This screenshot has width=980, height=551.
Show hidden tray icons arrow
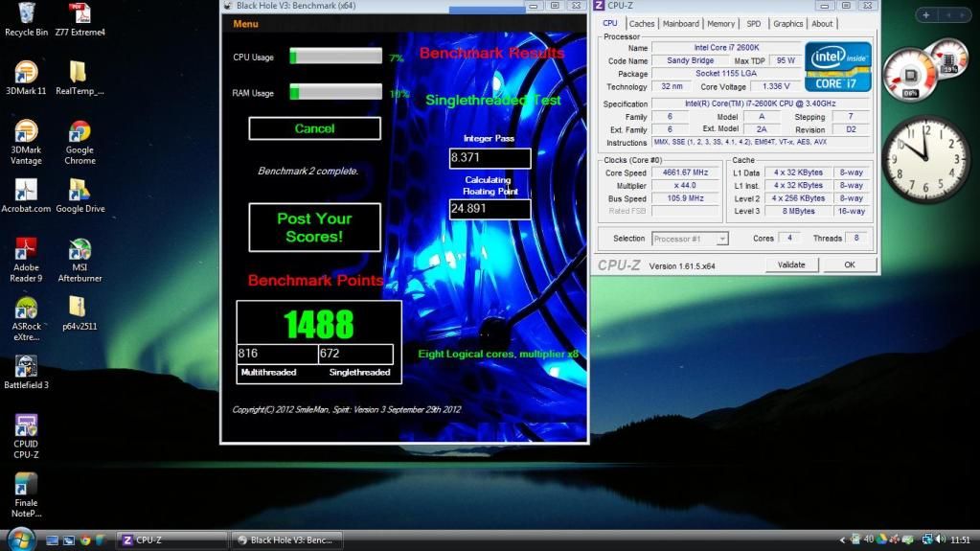pos(842,540)
